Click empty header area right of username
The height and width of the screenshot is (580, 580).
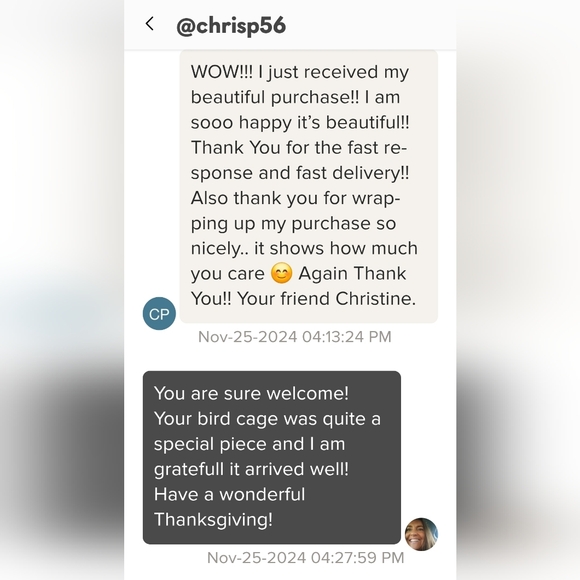[370, 25]
